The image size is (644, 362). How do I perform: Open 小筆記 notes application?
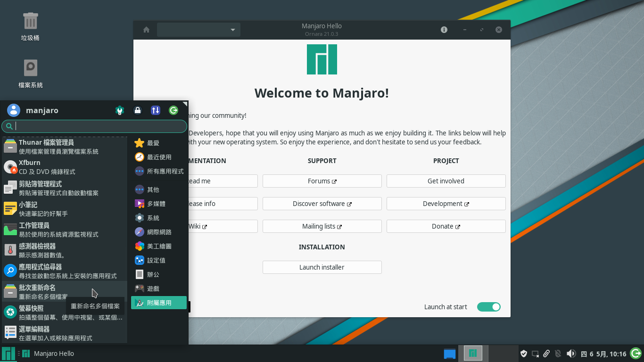65,209
